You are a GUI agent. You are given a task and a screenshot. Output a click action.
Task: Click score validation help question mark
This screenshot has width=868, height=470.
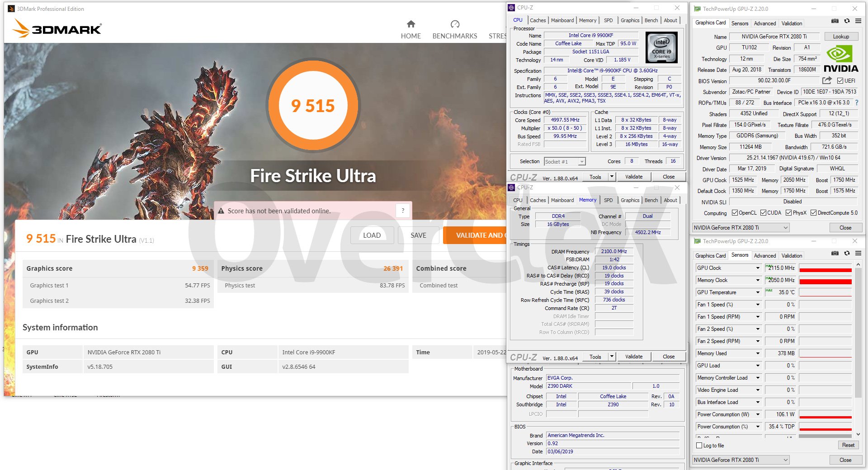click(x=403, y=211)
